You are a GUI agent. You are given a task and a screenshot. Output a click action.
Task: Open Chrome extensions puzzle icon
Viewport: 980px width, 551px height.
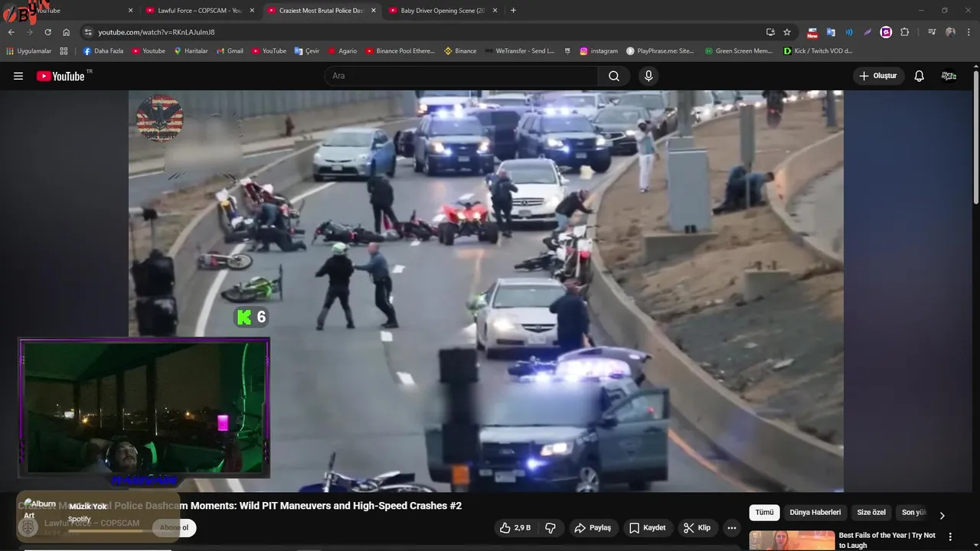pyautogui.click(x=904, y=32)
